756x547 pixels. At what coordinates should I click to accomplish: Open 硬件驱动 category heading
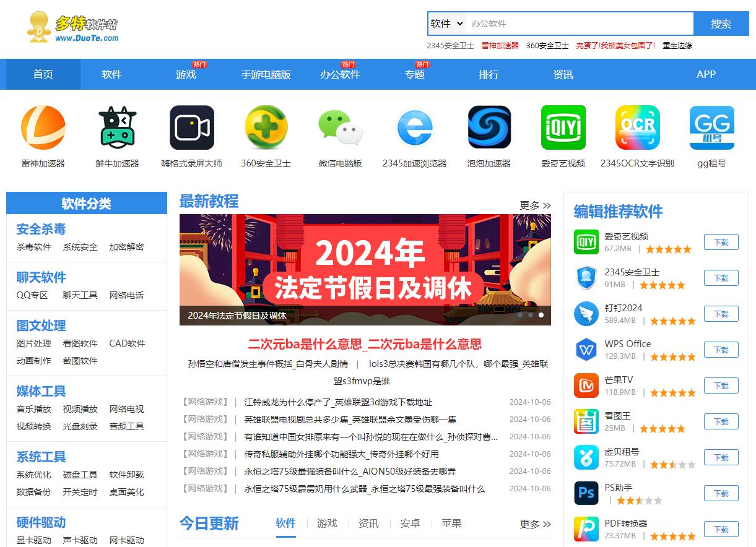pyautogui.click(x=41, y=522)
